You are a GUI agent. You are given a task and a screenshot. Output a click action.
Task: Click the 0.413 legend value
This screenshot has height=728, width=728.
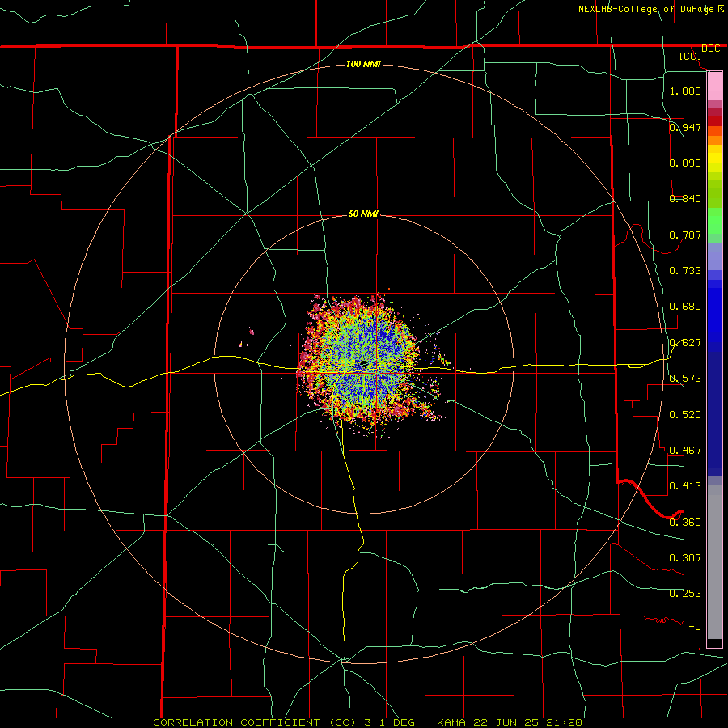point(685,486)
